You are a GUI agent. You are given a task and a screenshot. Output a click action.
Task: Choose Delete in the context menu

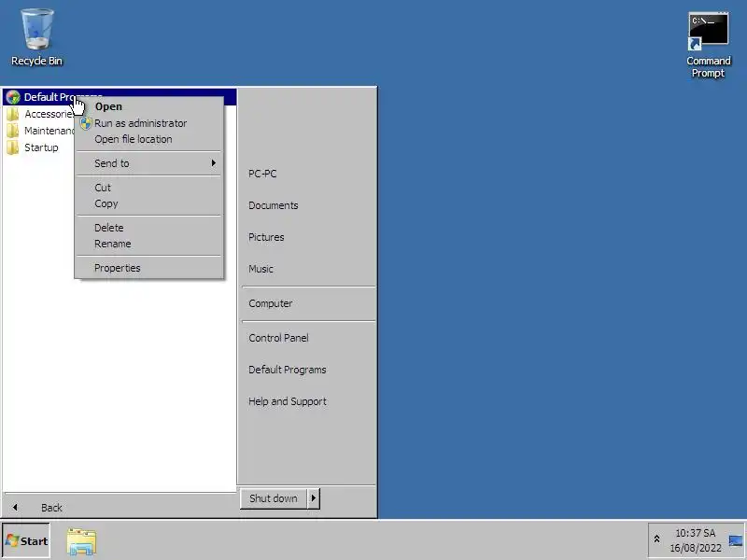pos(149,228)
